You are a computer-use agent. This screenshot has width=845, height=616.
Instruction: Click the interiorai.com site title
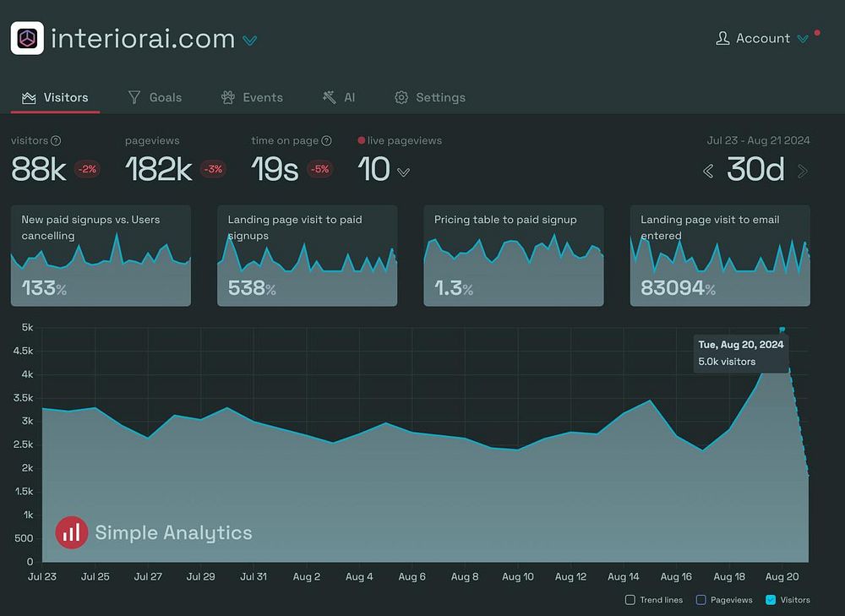[x=143, y=39]
